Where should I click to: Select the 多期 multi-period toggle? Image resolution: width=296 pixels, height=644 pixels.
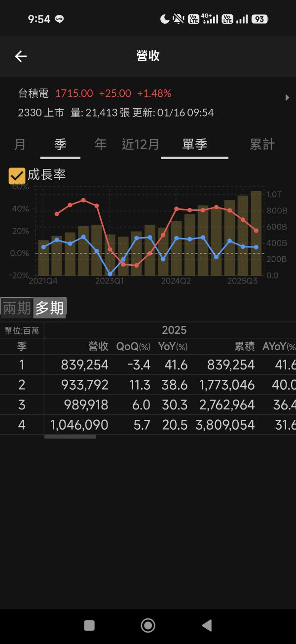point(49,308)
